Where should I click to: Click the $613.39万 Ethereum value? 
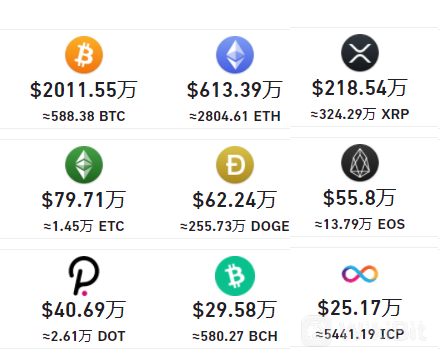(x=235, y=90)
